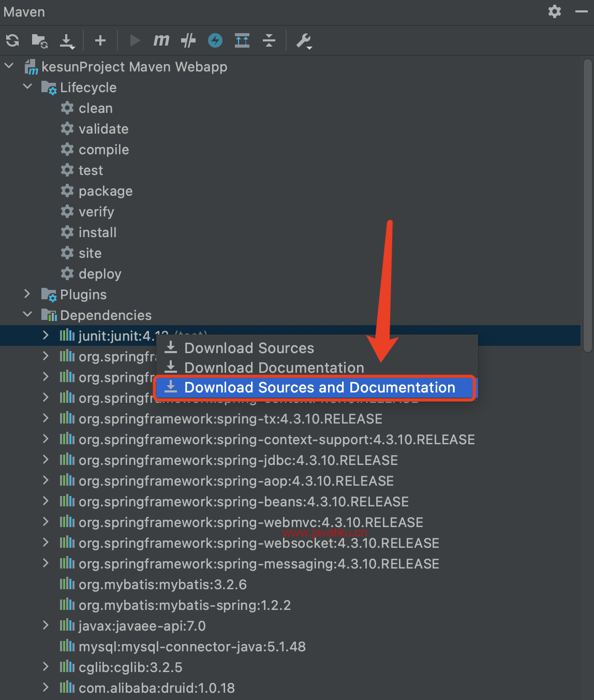Select the install lifecycle phase
Viewport: 594px width, 700px height.
[x=97, y=232]
